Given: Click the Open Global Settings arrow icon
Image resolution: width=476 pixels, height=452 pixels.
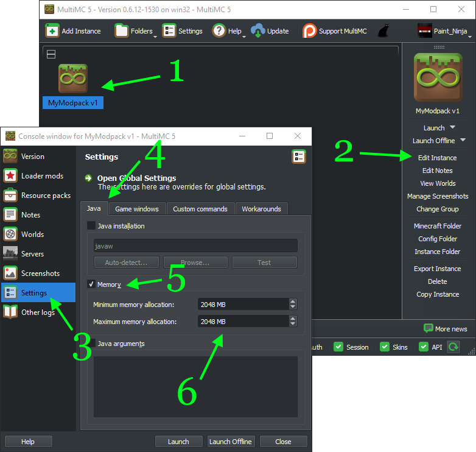Looking at the screenshot, I should pyautogui.click(x=89, y=178).
